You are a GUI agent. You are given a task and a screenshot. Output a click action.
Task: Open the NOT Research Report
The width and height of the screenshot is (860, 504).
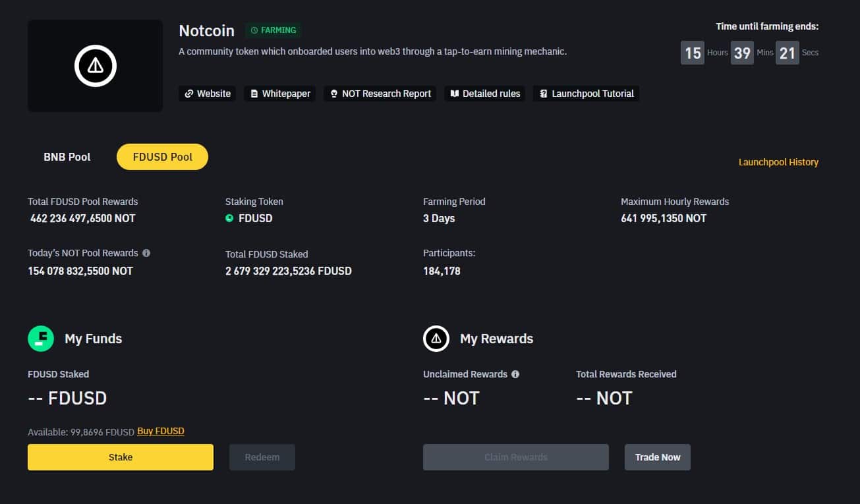(x=380, y=94)
